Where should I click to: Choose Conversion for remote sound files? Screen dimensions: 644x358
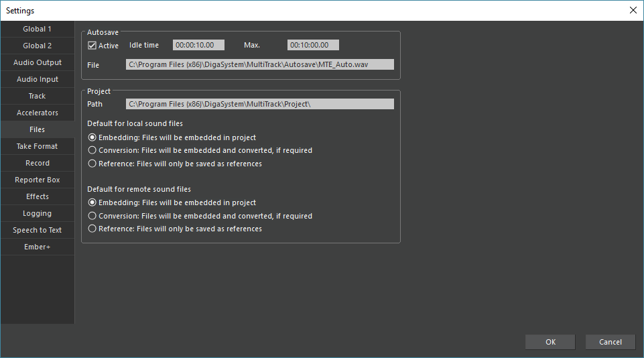92,216
